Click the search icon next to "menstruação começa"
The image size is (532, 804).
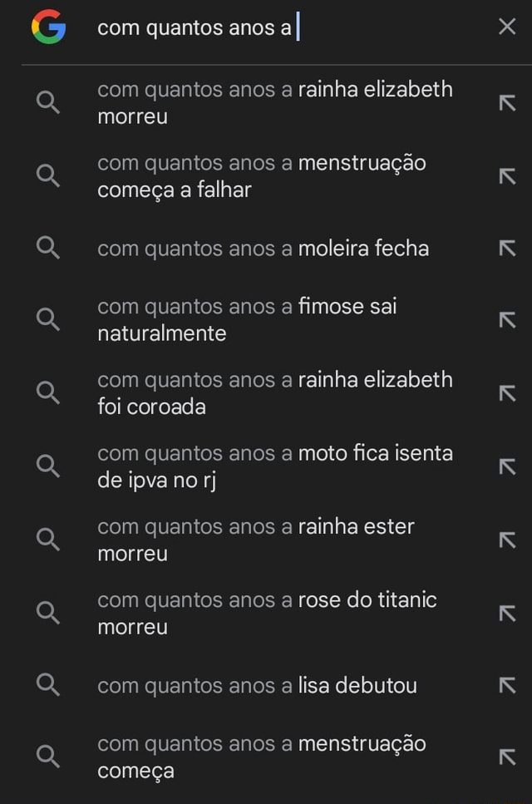[48, 757]
